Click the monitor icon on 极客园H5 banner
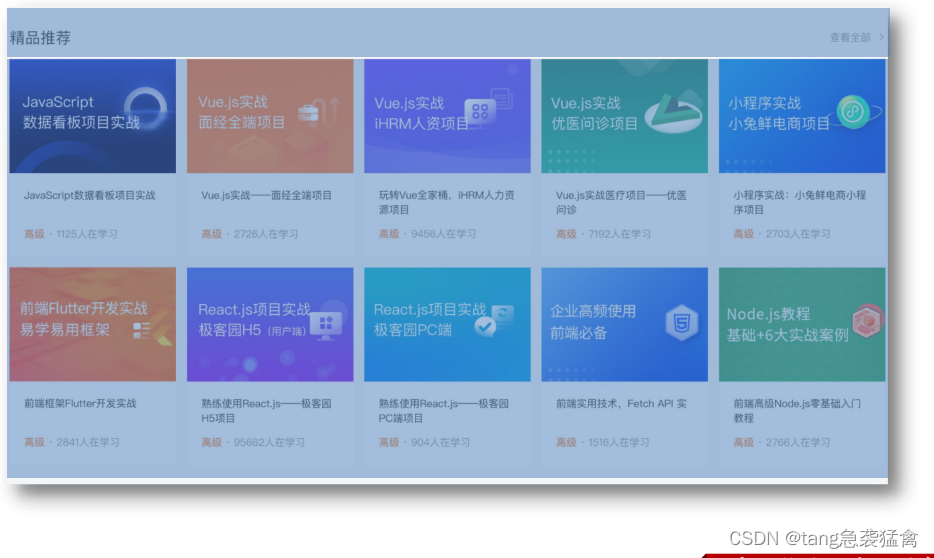934x558 pixels. click(326, 326)
